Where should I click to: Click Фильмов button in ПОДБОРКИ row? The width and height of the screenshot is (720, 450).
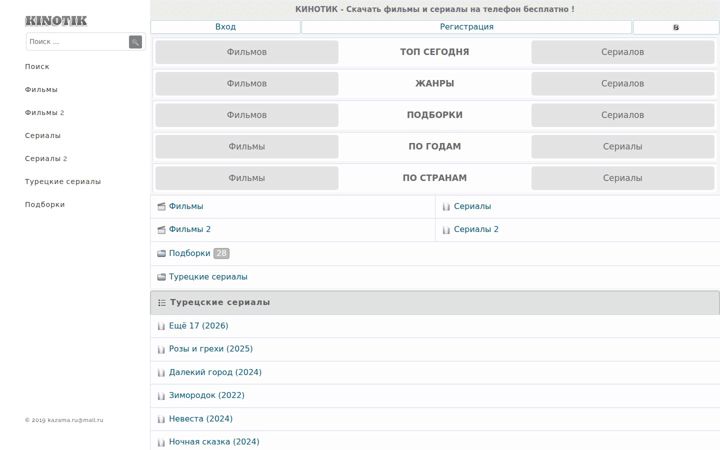(247, 115)
